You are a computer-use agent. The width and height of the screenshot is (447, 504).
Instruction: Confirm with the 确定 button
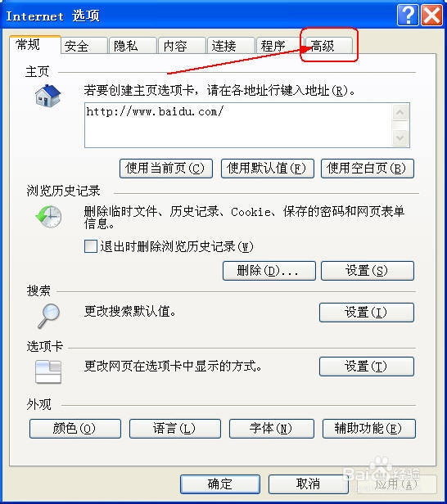(220, 484)
